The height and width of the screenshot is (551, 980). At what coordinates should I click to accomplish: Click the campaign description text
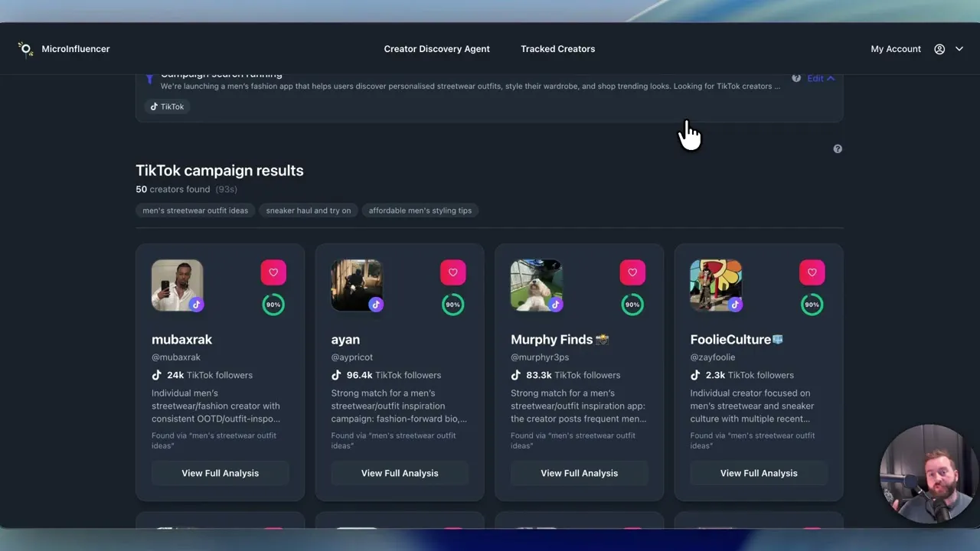[470, 86]
